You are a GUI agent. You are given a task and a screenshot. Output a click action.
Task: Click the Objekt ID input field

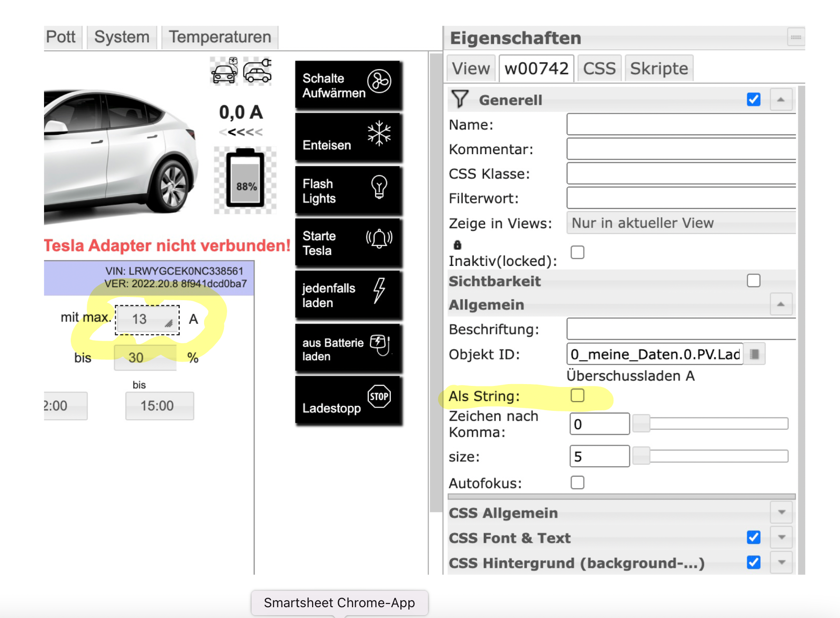[655, 354]
